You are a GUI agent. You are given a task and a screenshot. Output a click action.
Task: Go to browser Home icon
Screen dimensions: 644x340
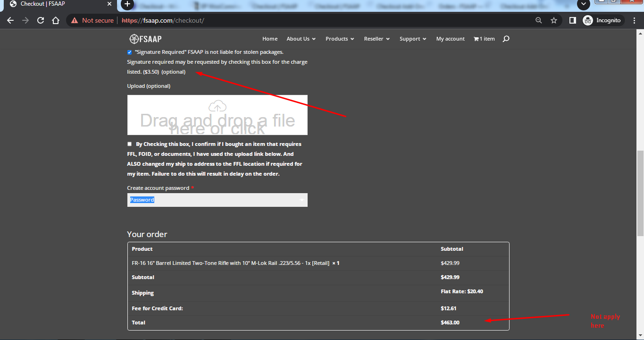56,20
